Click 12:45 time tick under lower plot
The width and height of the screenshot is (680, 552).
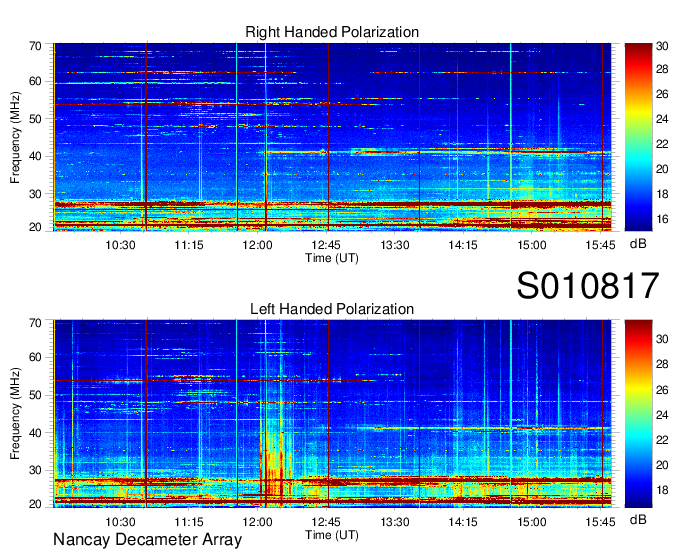coord(326,522)
